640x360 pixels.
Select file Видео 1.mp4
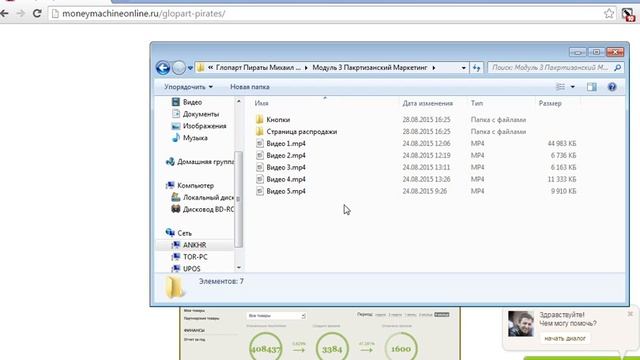[281, 143]
